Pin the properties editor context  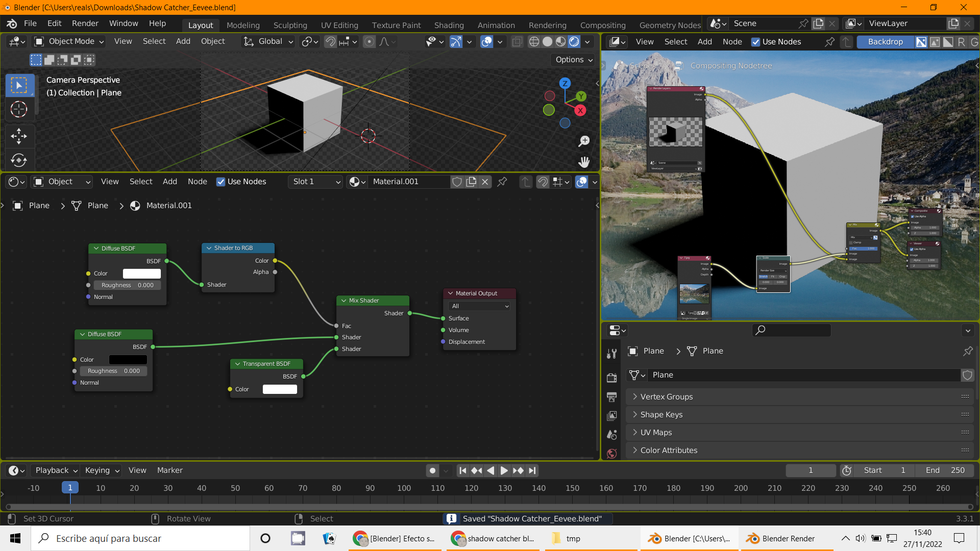[x=967, y=351]
